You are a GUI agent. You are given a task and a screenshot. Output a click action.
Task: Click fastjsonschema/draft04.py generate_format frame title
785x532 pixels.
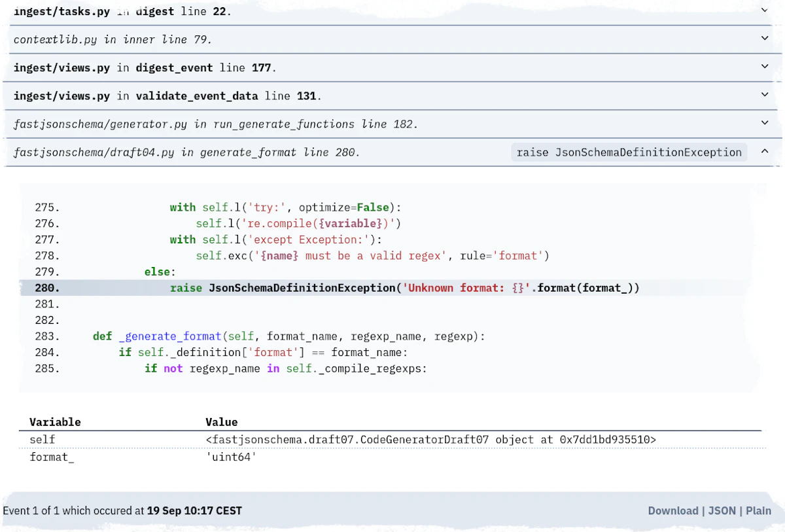pos(186,152)
